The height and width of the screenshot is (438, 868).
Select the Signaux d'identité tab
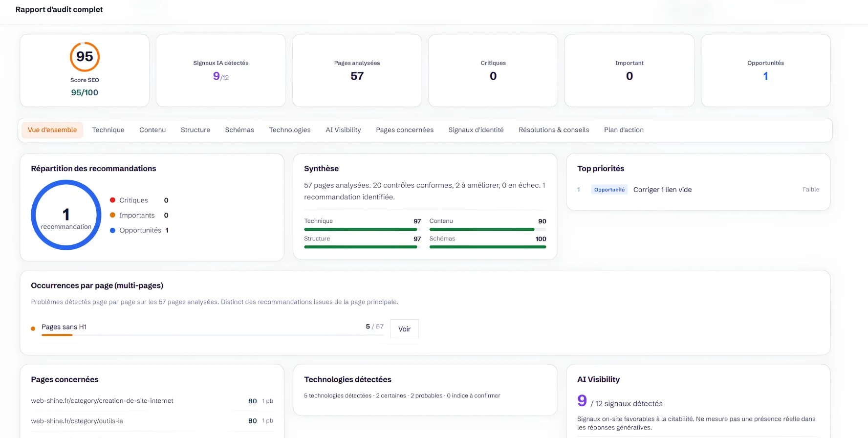[x=476, y=130]
